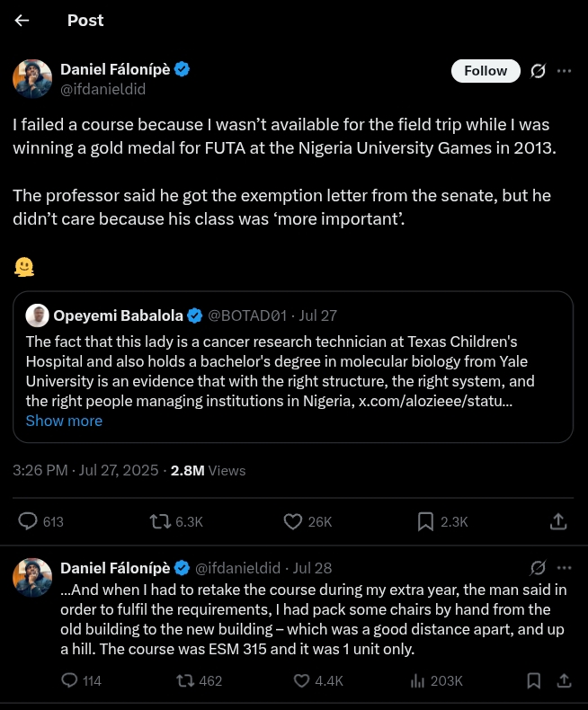Open Opeyemi Babalola's quoted profile name
The height and width of the screenshot is (710, 588).
[117, 315]
